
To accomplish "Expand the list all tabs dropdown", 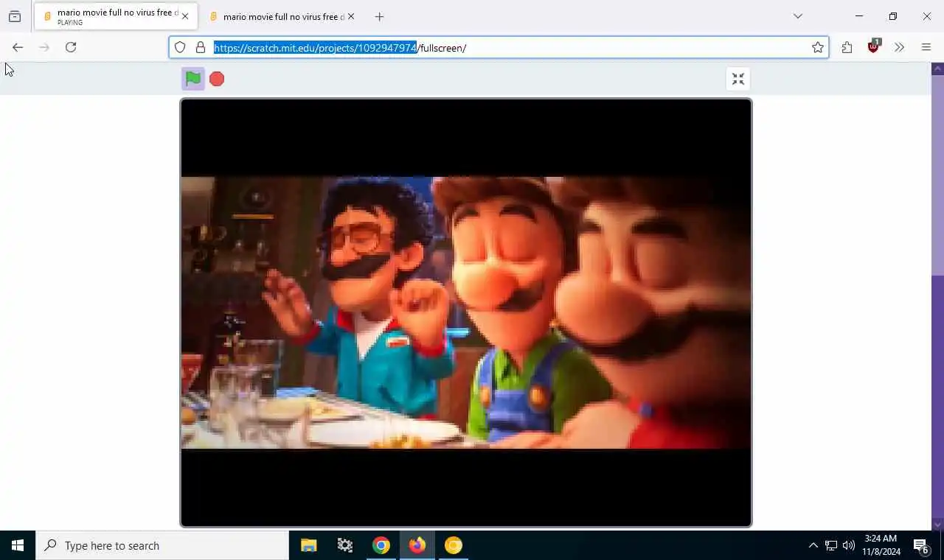I will coord(798,16).
